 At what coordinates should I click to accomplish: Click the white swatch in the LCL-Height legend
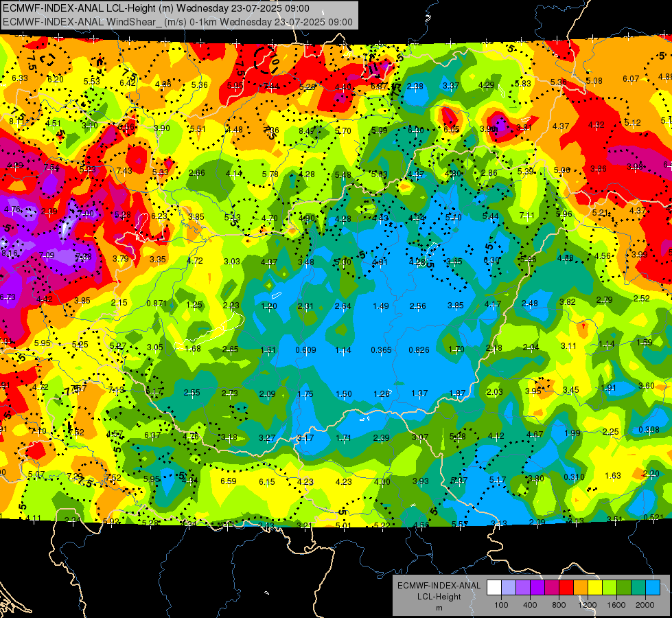click(494, 588)
